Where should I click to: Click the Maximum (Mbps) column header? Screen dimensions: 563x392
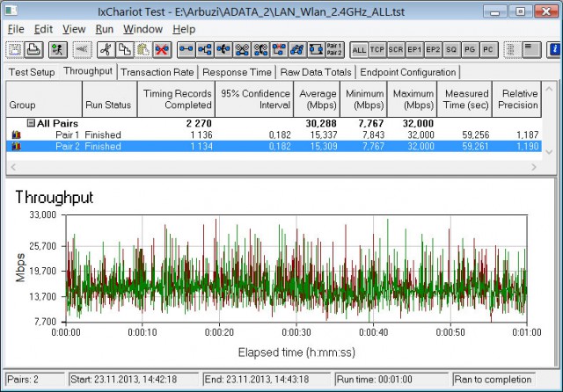coord(413,99)
